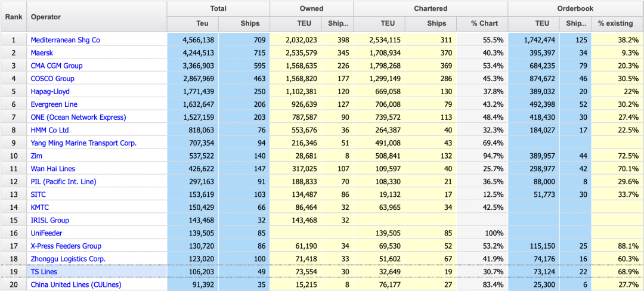Click the % existing column header
644x291 pixels.
pos(615,23)
